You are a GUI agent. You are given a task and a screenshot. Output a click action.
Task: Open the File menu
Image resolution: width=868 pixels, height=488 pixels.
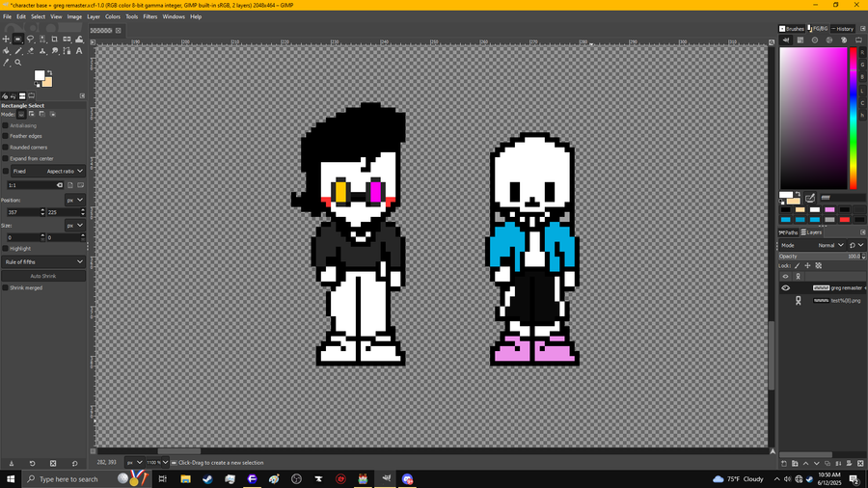[x=7, y=16]
